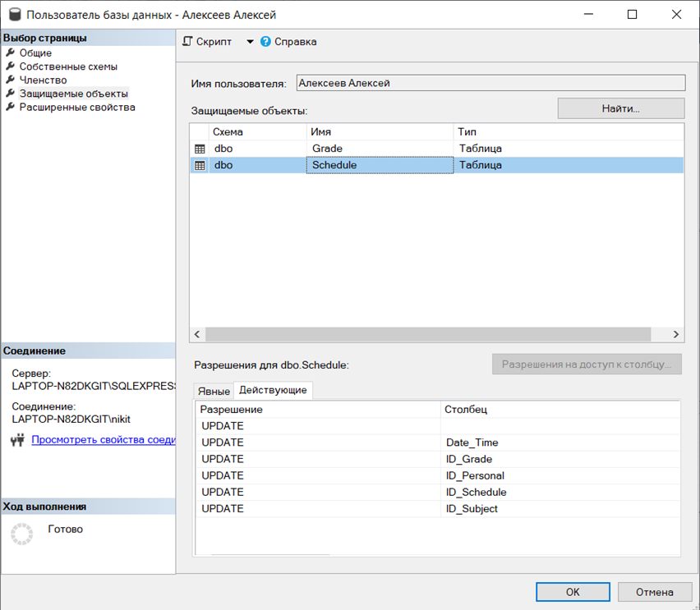700x610 pixels.
Task: Click the Отмена button
Action: coord(655,592)
